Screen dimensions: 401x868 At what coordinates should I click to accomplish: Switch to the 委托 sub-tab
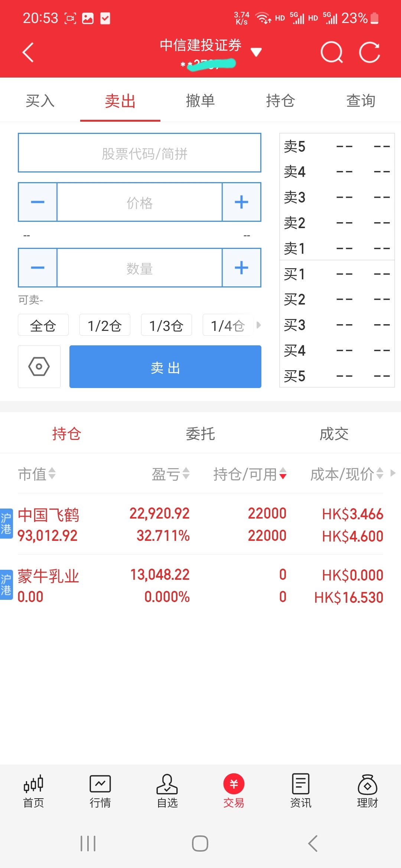tap(200, 433)
